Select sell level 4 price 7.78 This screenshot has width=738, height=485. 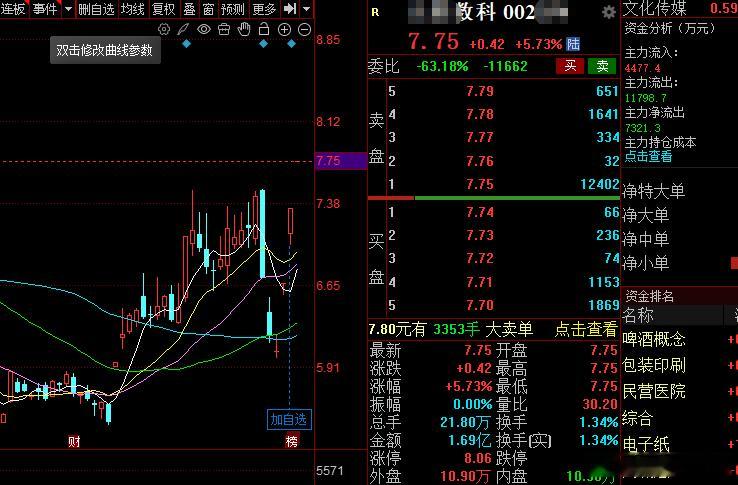click(480, 114)
